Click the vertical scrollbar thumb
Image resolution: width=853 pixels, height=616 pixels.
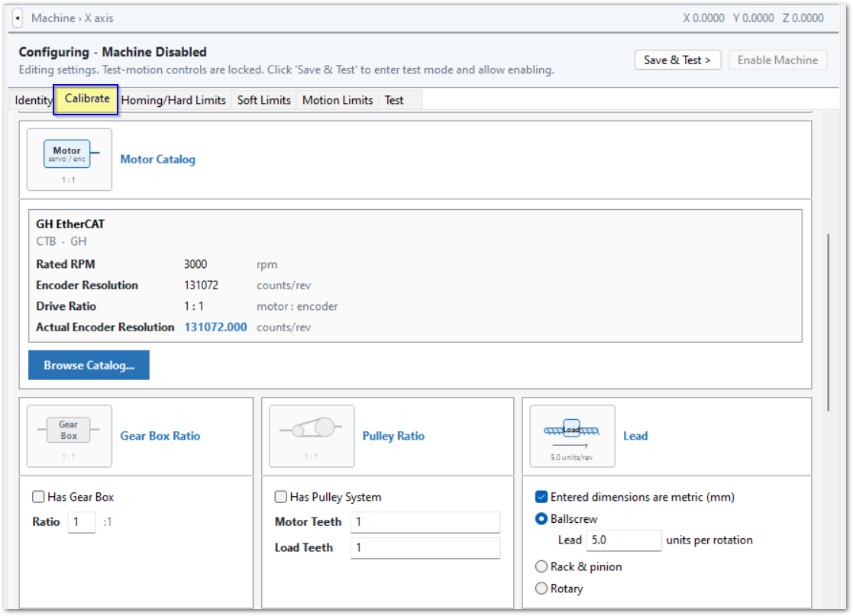pos(828,322)
